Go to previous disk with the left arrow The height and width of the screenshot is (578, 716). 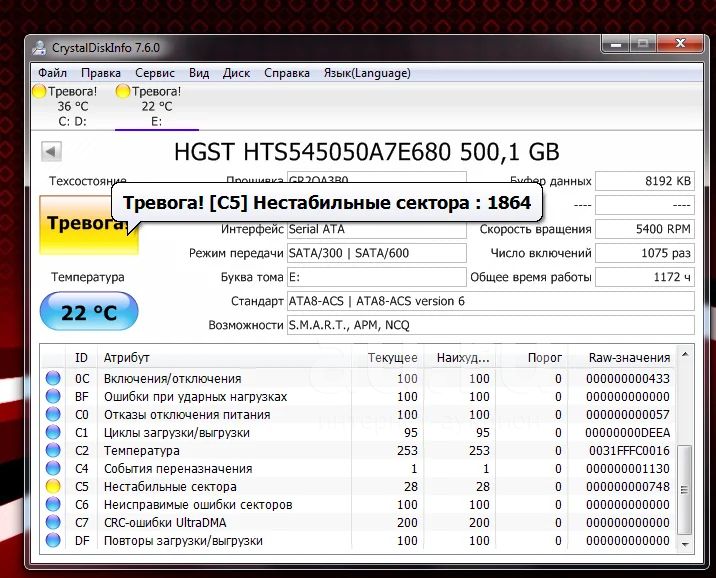pos(51,151)
